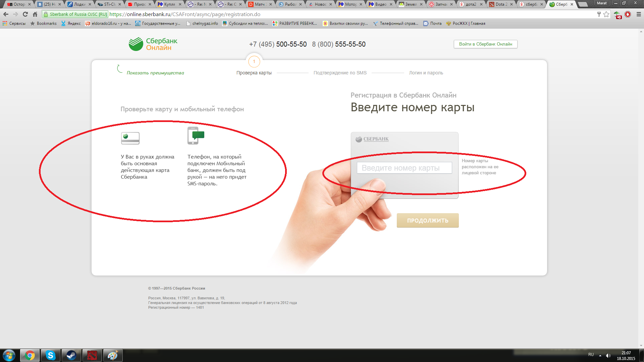Screen dimensions: 644x362
Task: Switch to the Матч tab
Action: pos(260,4)
